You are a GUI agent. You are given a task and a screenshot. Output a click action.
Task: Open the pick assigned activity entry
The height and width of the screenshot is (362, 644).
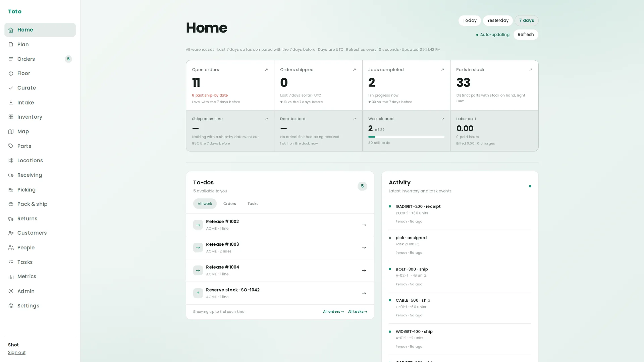pos(460,245)
